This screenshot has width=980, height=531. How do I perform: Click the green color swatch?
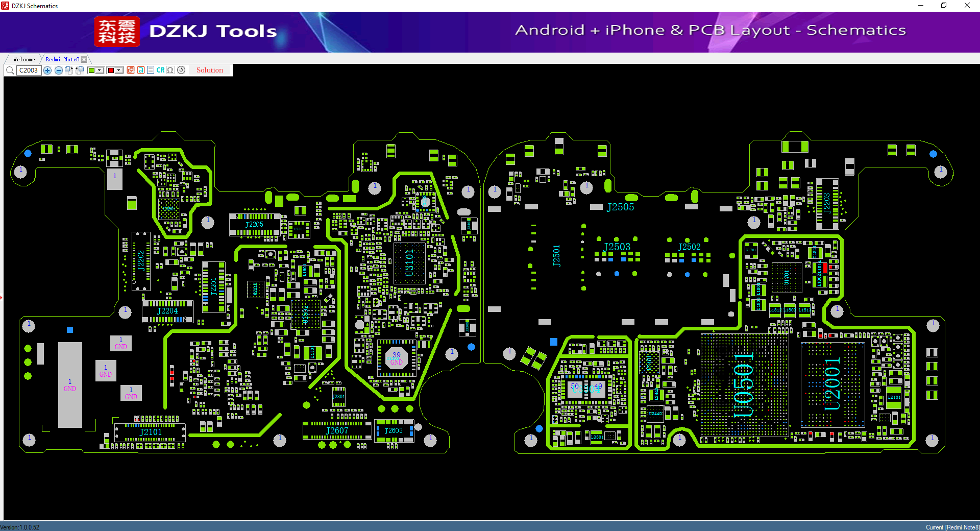91,70
